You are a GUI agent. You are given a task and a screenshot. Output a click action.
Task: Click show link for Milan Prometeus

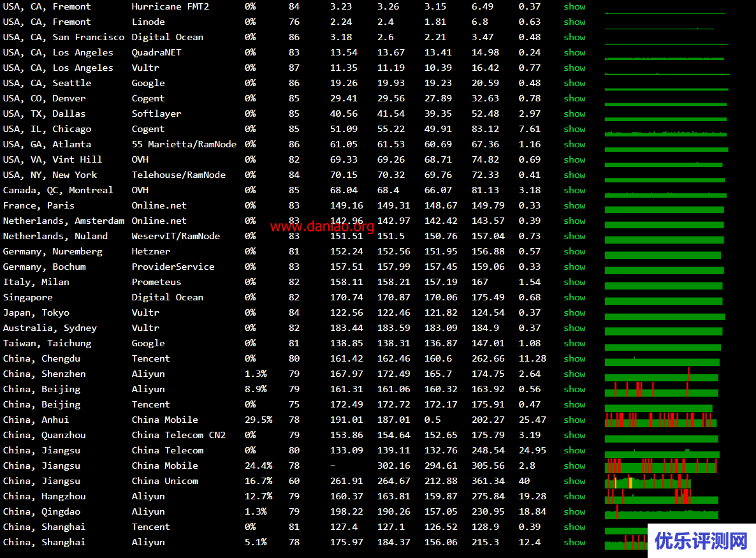point(574,282)
